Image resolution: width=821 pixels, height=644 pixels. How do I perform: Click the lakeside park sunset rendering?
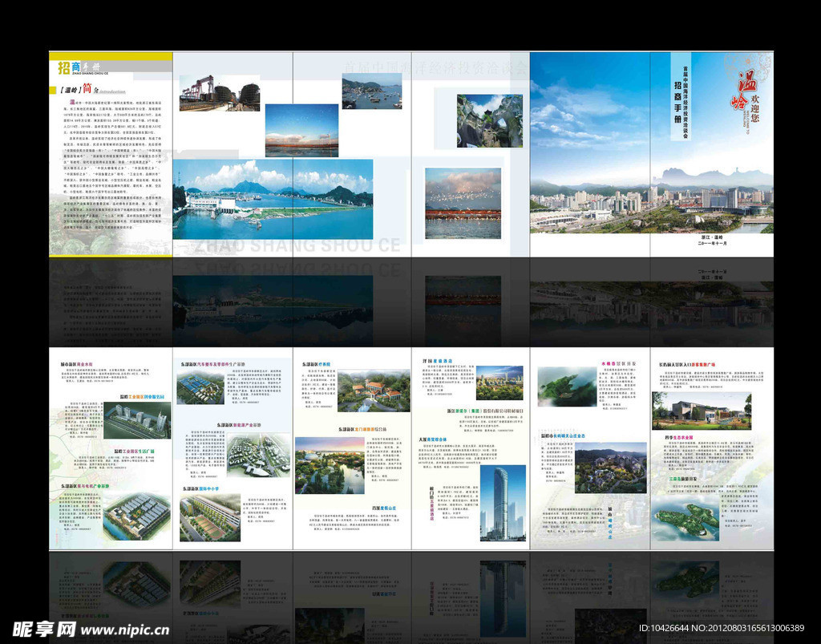330,465
